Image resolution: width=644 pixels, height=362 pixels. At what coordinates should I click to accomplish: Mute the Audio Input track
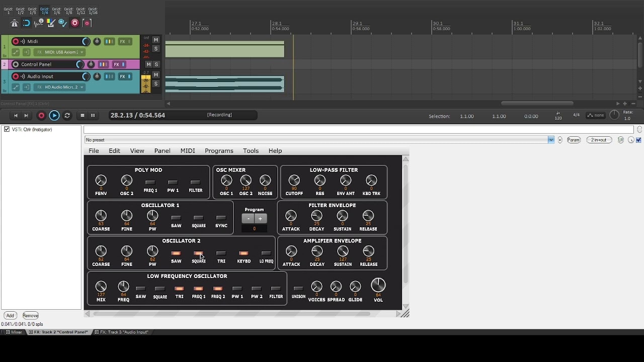pos(156,75)
